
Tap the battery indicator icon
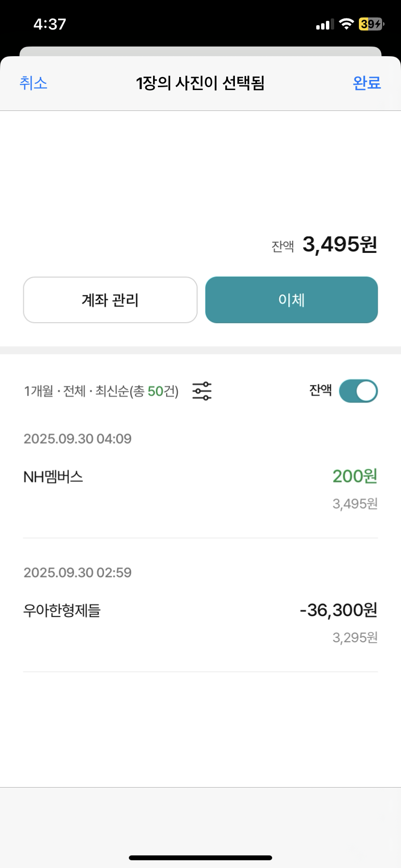[371, 24]
